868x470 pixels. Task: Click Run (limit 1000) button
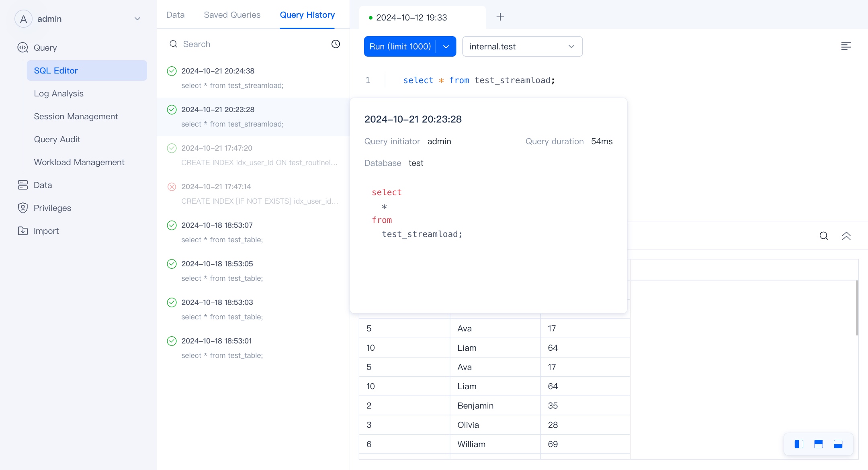[400, 47]
